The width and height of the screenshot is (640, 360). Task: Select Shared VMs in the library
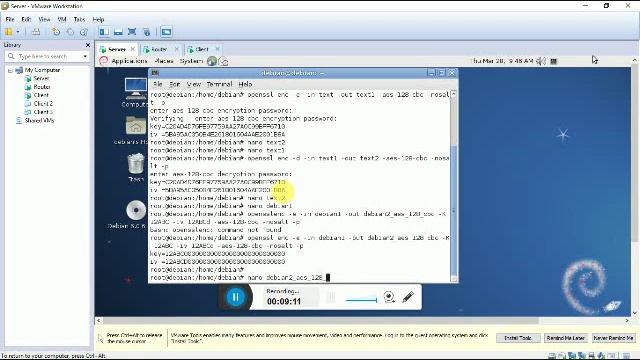(x=39, y=120)
